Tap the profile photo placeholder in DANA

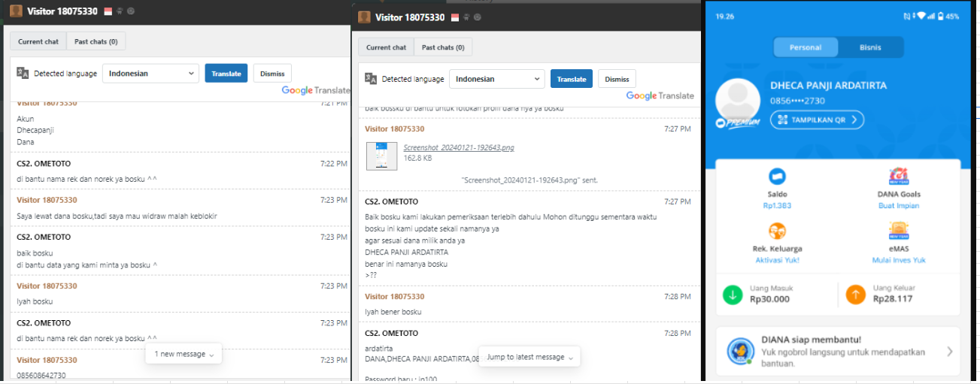pyautogui.click(x=739, y=101)
